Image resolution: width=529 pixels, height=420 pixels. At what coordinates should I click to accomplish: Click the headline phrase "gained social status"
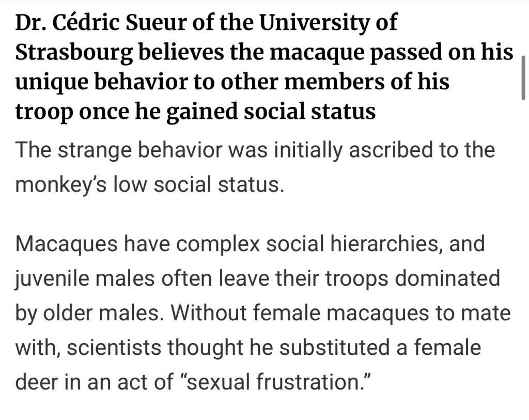coord(279,112)
